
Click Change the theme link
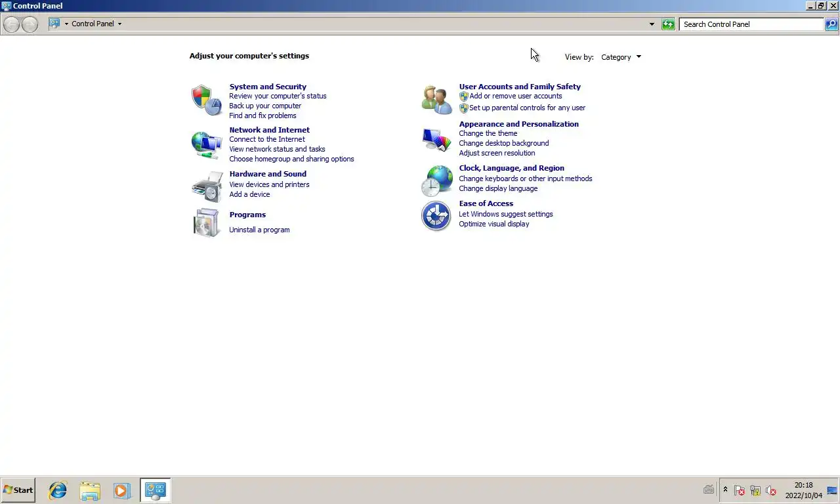point(488,133)
